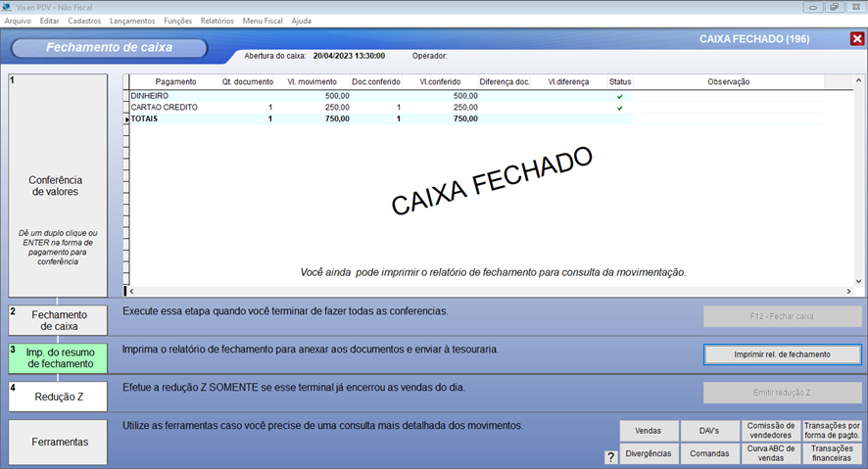Open Transações por forma de pagto.
This screenshot has height=469, width=868.
click(x=832, y=431)
